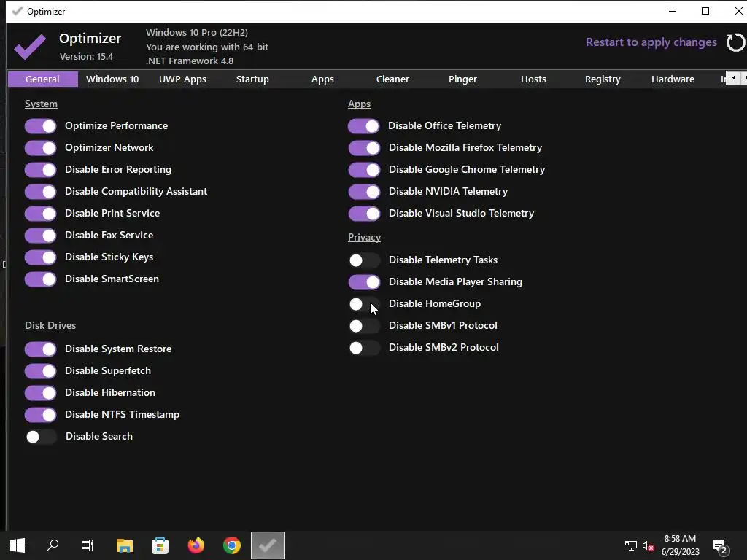Open taskbar Search magnifier
The image size is (747, 560).
pos(53,545)
